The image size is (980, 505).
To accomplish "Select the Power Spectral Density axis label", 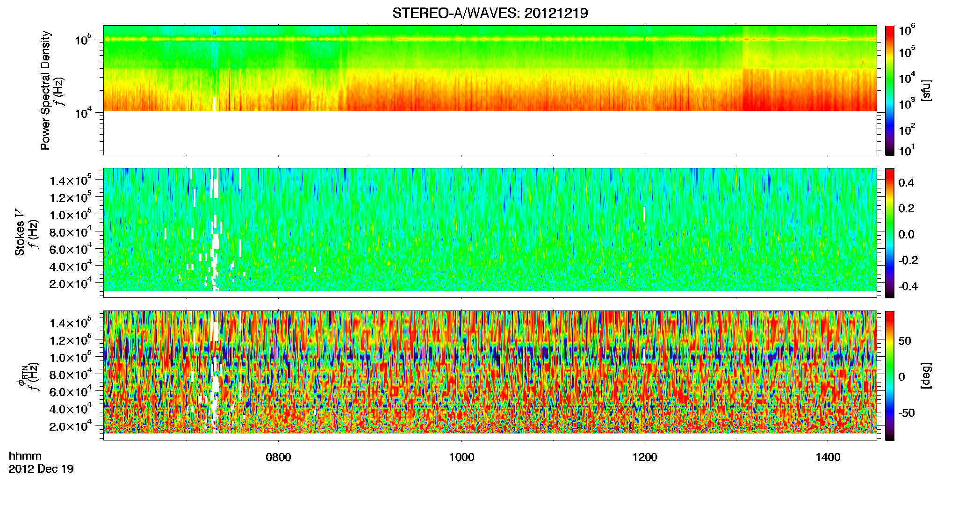I will click(x=45, y=90).
